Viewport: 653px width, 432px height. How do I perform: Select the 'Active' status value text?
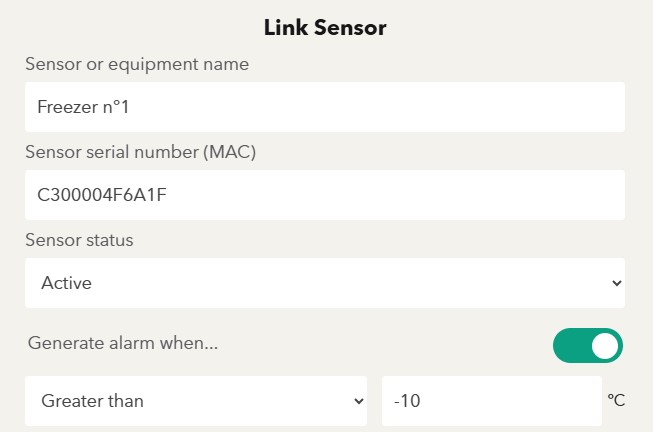(66, 283)
